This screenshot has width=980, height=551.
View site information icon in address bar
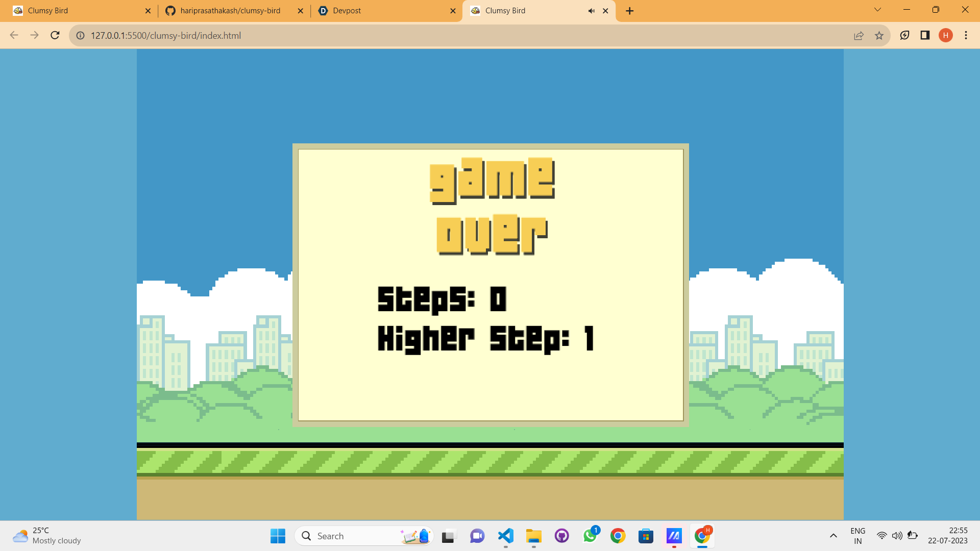coord(80,35)
